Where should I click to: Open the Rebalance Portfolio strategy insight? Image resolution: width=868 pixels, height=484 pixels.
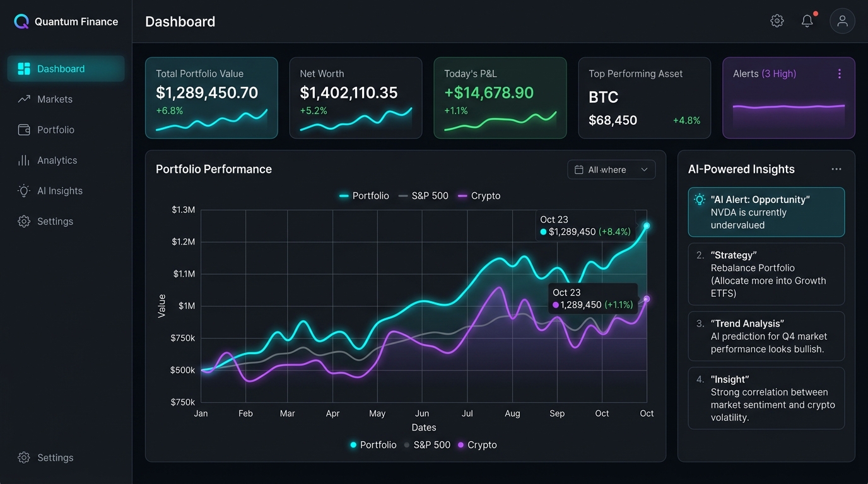(766, 274)
